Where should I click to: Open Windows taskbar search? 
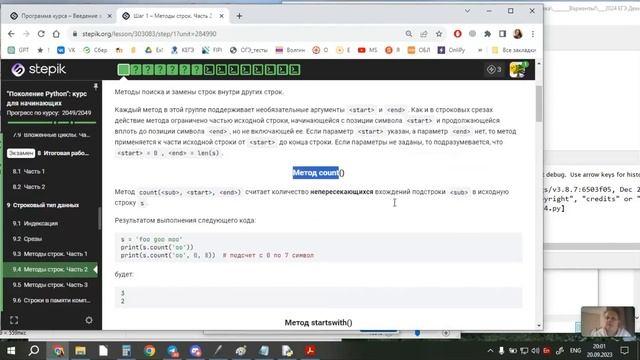tap(34, 351)
